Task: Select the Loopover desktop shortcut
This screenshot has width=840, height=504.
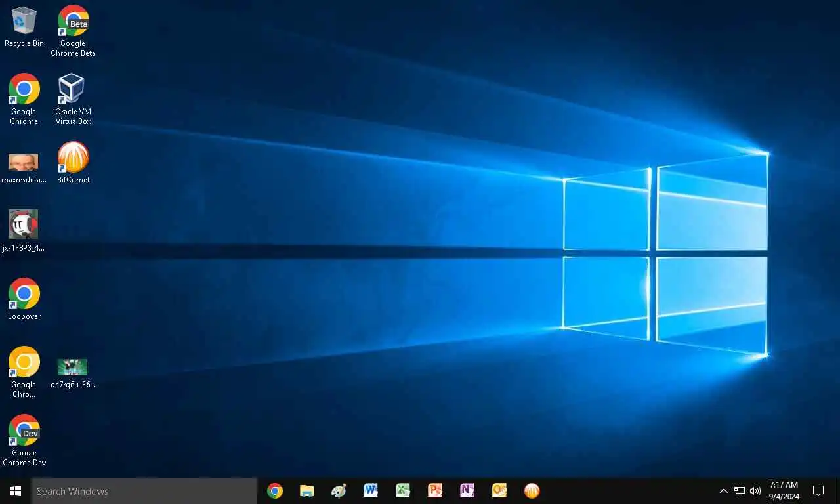Action: (24, 299)
